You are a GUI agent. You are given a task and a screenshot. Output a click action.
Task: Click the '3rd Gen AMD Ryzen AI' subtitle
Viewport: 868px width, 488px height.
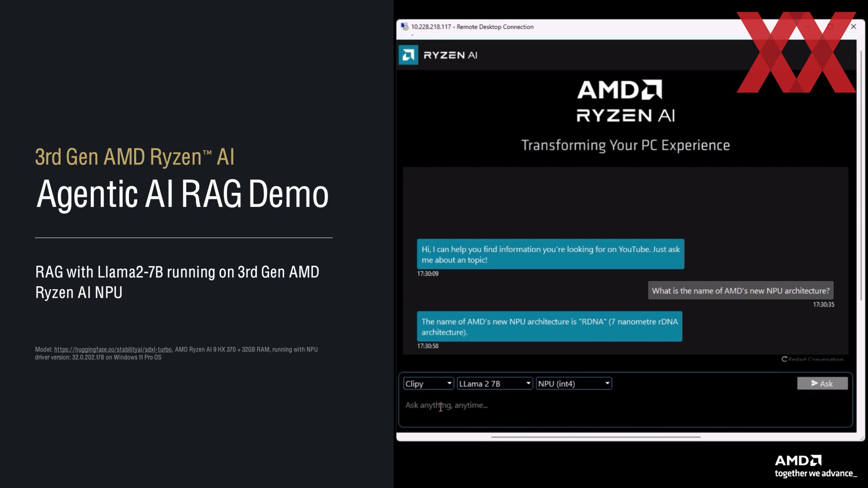[135, 157]
